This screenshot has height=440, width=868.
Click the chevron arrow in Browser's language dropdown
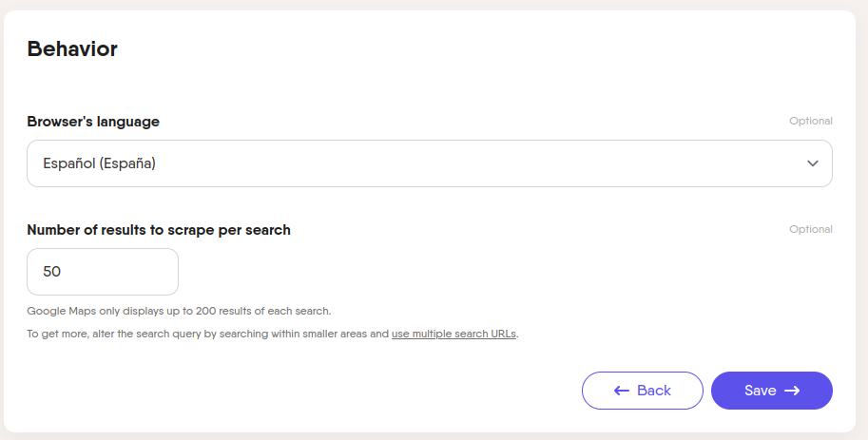tap(812, 163)
